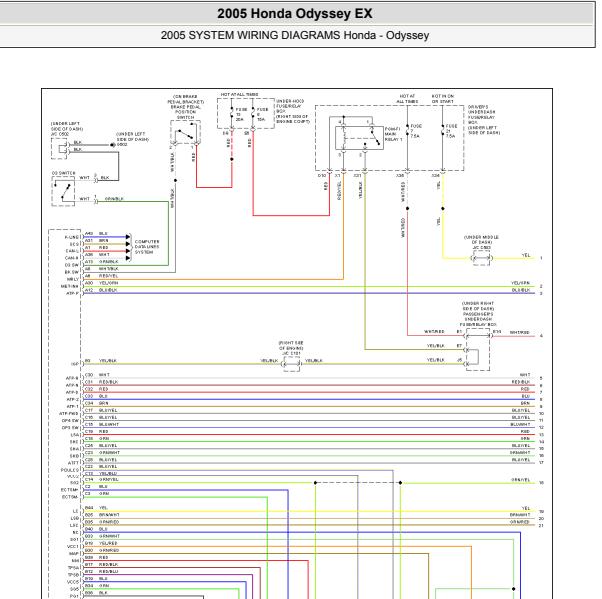Click the "B25 BRN/WHT" wire label
The image size is (602, 599).
102,515
